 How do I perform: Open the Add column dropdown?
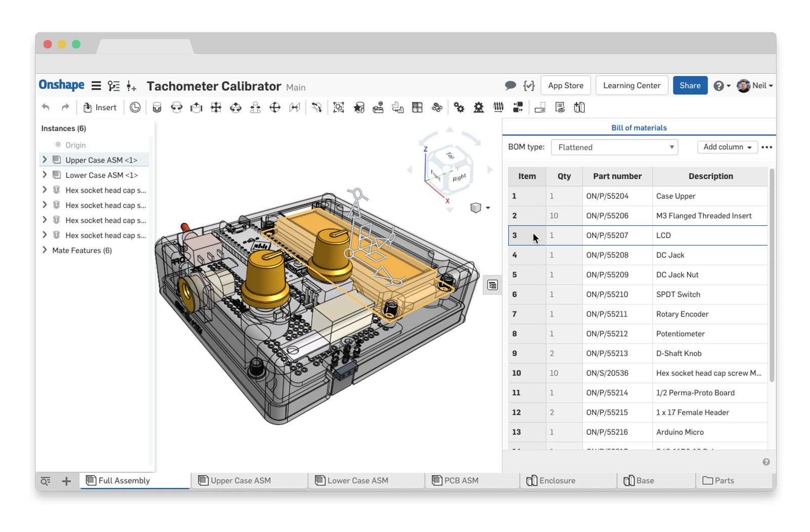click(727, 147)
